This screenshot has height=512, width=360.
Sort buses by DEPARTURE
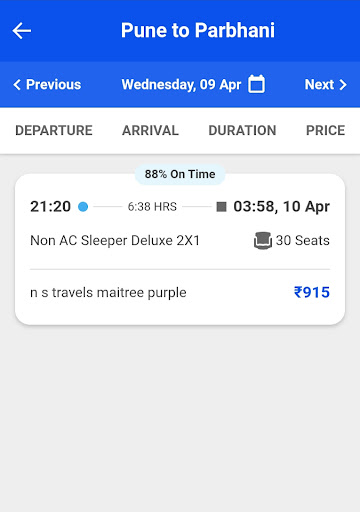pyautogui.click(x=54, y=130)
